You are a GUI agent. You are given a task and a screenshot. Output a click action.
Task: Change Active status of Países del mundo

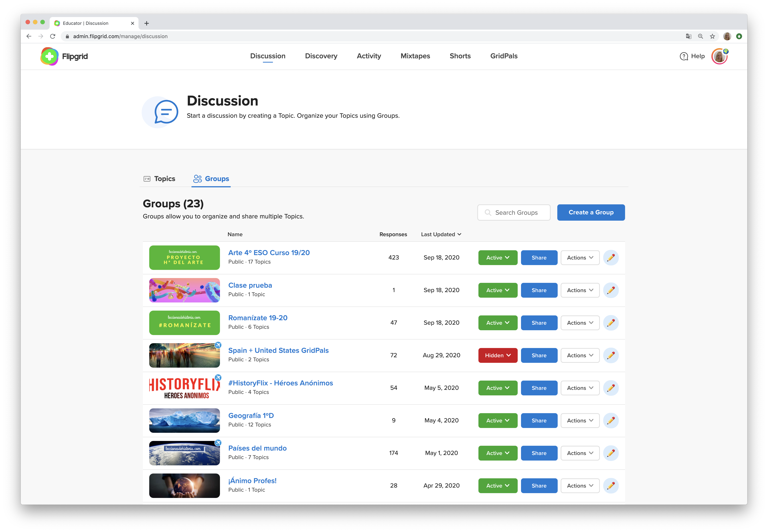tap(498, 453)
